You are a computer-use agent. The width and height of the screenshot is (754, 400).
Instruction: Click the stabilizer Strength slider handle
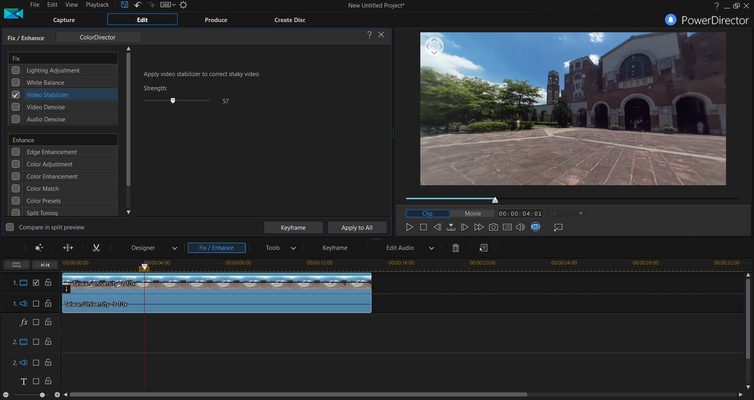[173, 100]
